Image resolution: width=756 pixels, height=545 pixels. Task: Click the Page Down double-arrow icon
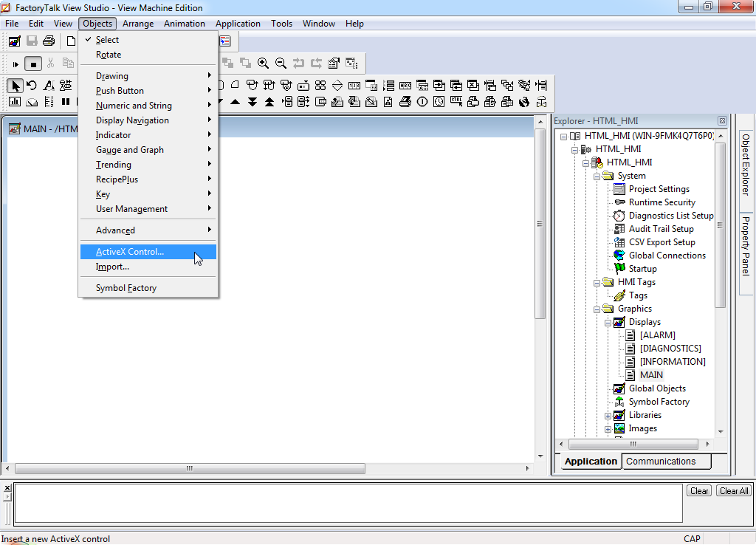click(252, 102)
